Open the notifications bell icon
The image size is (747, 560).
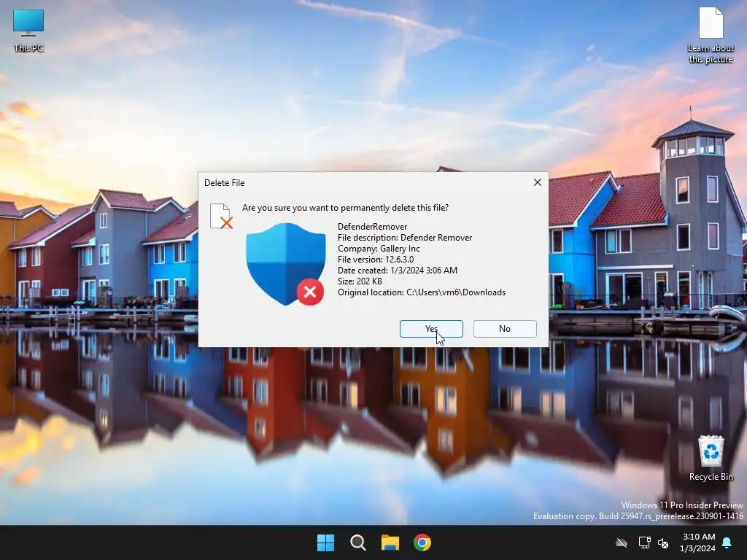[727, 542]
